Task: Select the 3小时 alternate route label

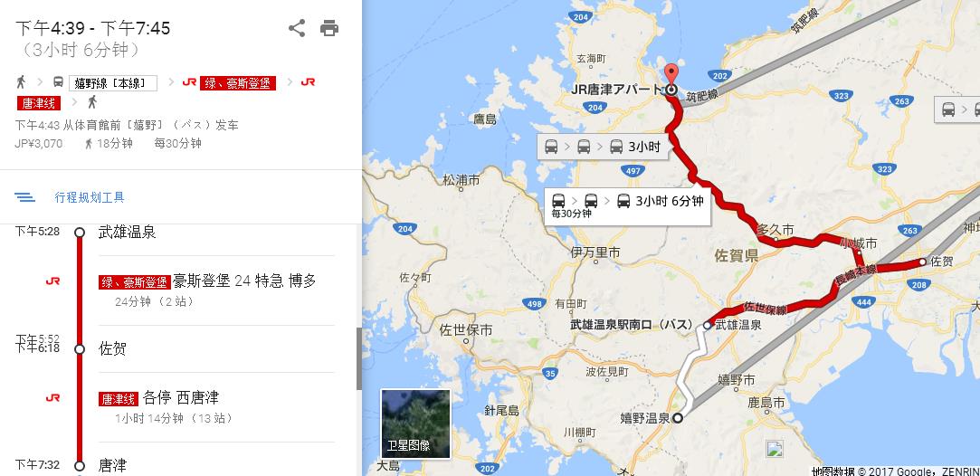Action: [x=602, y=148]
